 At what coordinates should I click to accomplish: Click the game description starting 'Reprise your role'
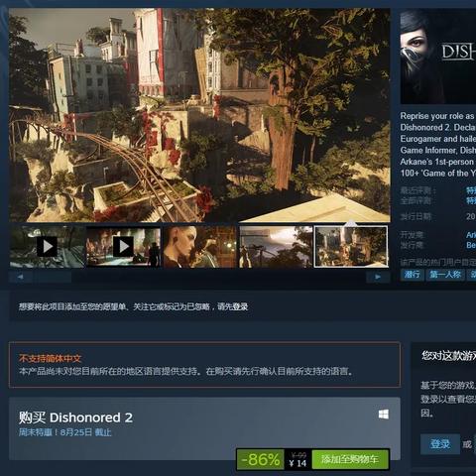pyautogui.click(x=438, y=145)
